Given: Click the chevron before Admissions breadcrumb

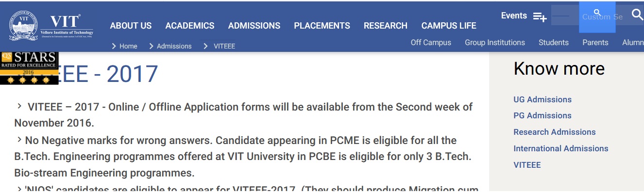Looking at the screenshot, I should click(152, 46).
